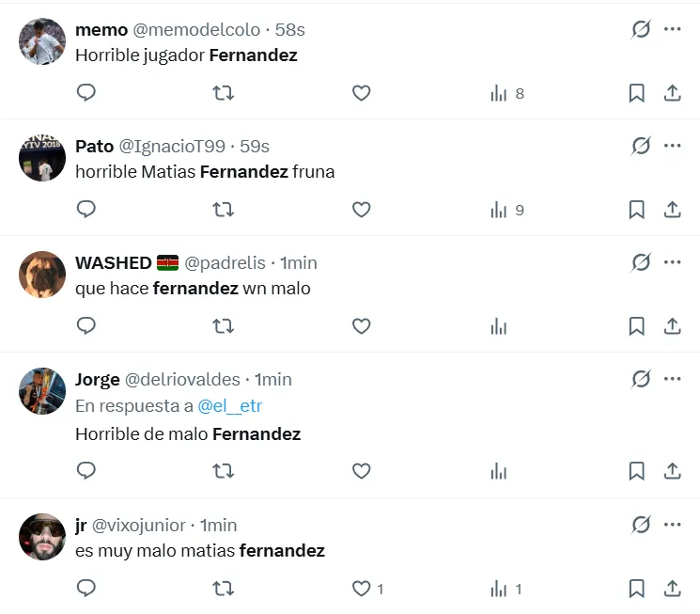Open Grok icon on Jorge's tweet
The width and height of the screenshot is (700, 614).
coord(641,379)
